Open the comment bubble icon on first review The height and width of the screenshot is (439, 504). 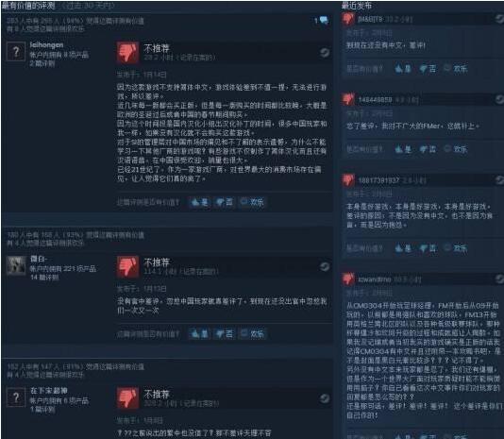[324, 20]
